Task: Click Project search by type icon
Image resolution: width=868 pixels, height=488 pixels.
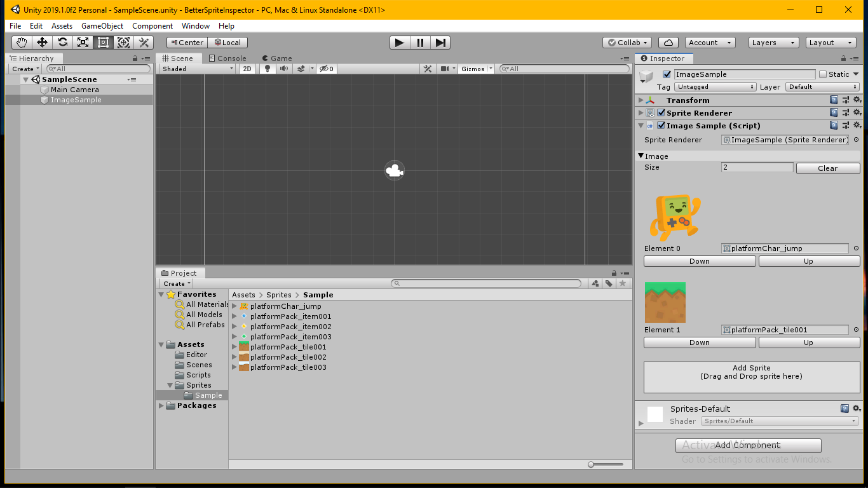Action: point(595,283)
